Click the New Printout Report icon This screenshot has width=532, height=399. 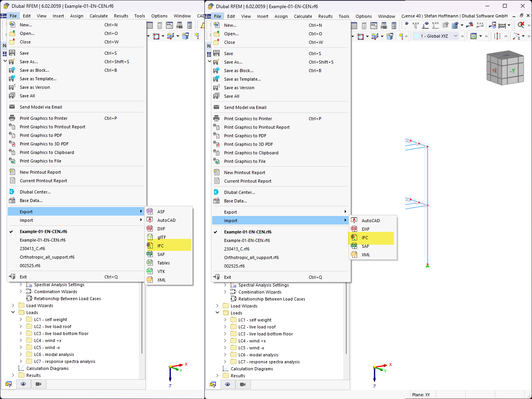point(12,172)
